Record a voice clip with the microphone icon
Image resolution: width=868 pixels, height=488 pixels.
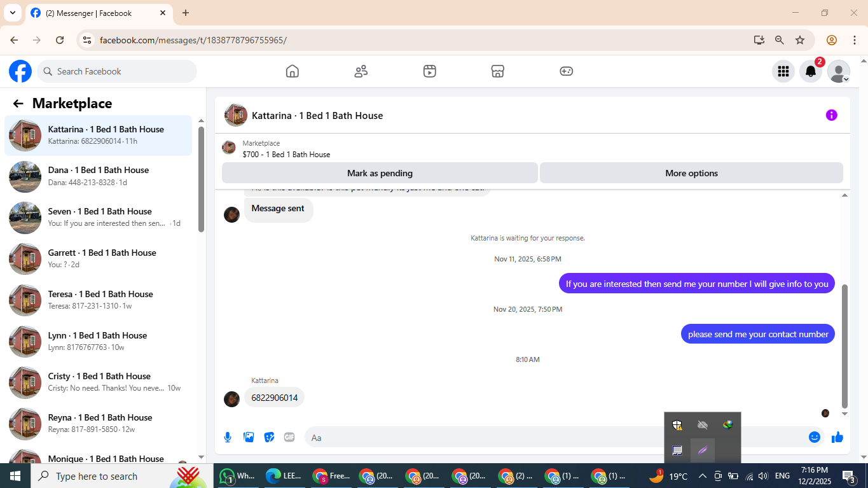click(228, 437)
